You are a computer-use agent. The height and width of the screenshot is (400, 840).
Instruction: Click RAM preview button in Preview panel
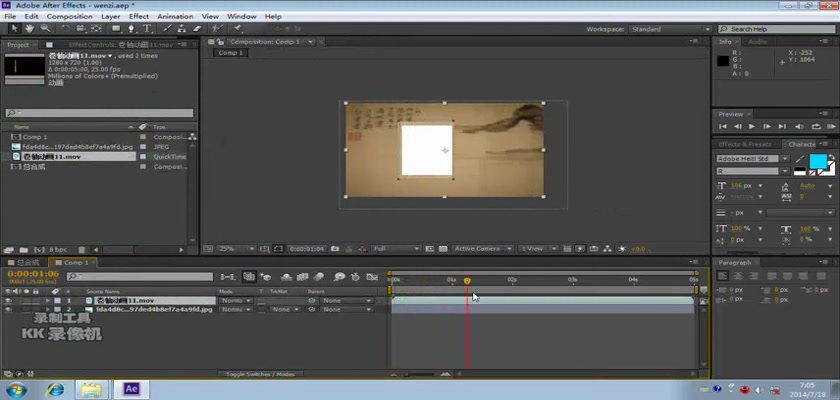(831, 127)
